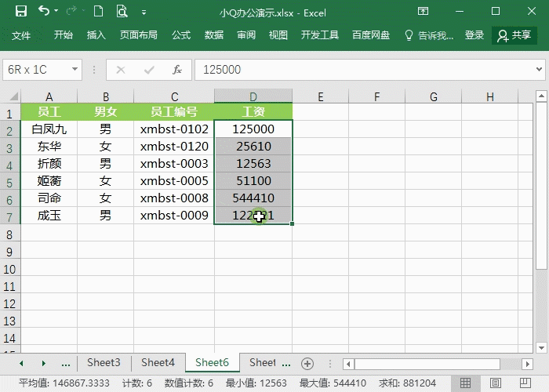
Task: Switch to Normal view in status bar
Action: [x=466, y=383]
